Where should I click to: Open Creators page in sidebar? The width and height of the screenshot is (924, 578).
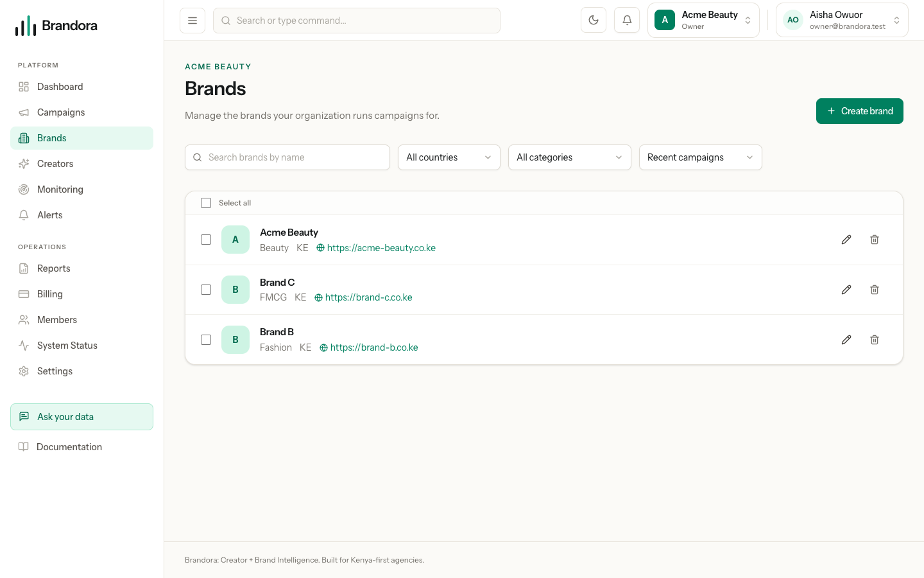pos(81,164)
